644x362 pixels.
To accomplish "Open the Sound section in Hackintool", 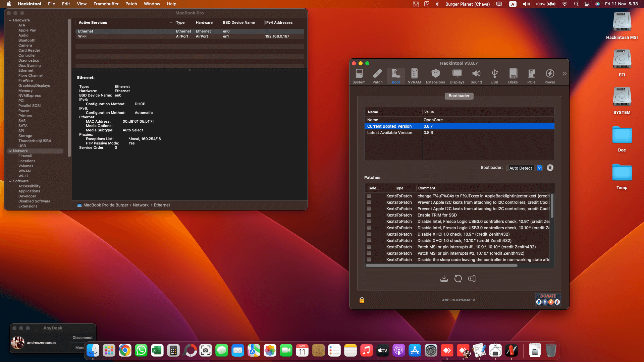I will click(476, 76).
